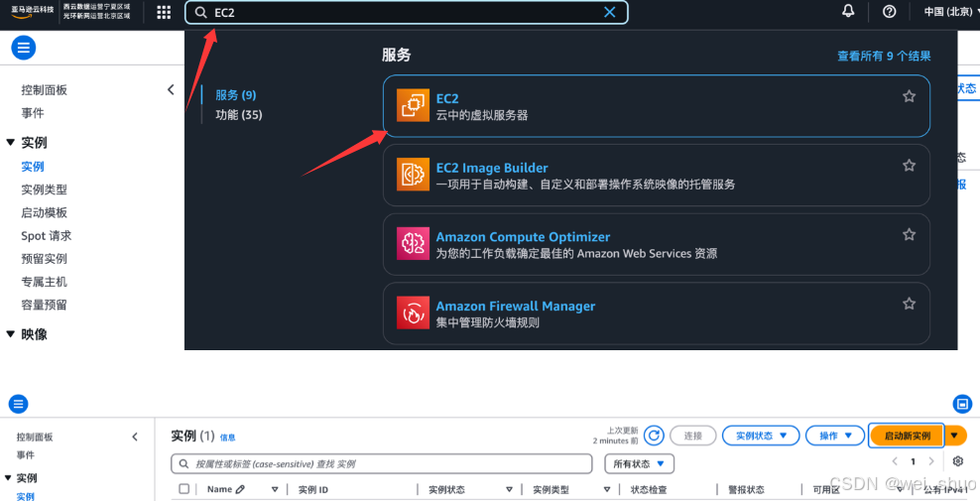Open Spot 请求 in the sidebar
Viewport: 980px width, 501px height.
click(47, 236)
